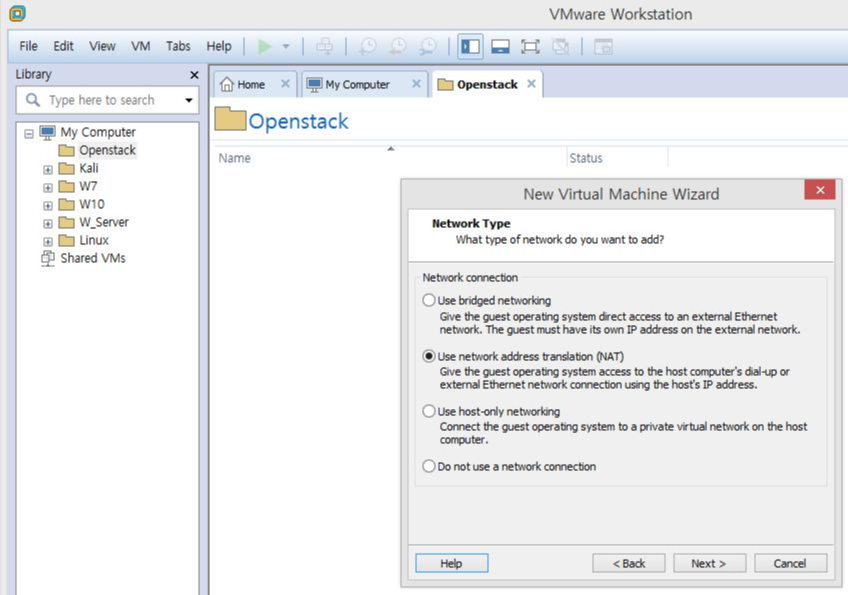Open the power options dropdown arrow
The height and width of the screenshot is (595, 848).
(286, 47)
